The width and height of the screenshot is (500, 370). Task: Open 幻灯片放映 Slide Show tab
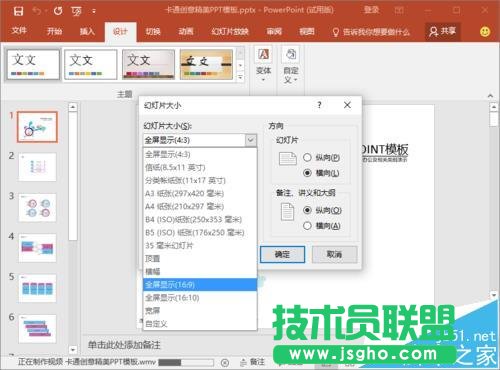pos(230,32)
